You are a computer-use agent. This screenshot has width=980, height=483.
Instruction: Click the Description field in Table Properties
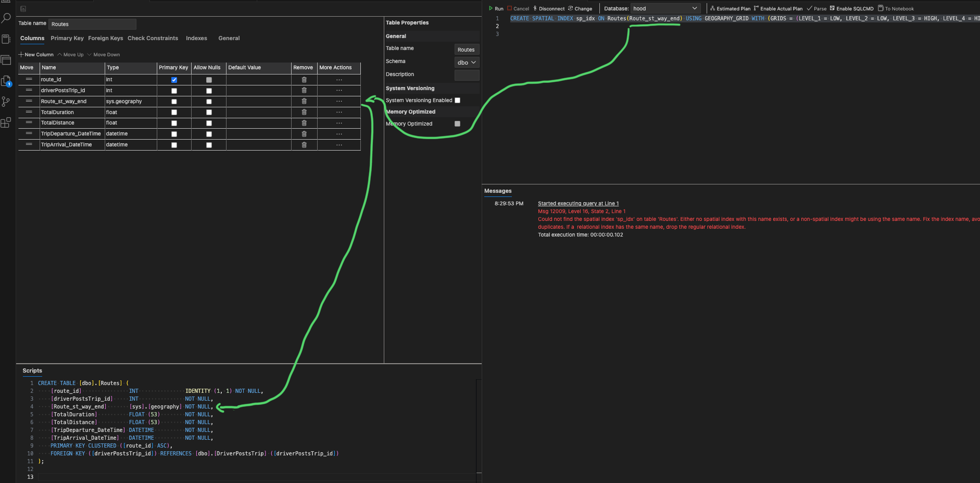[x=467, y=75]
